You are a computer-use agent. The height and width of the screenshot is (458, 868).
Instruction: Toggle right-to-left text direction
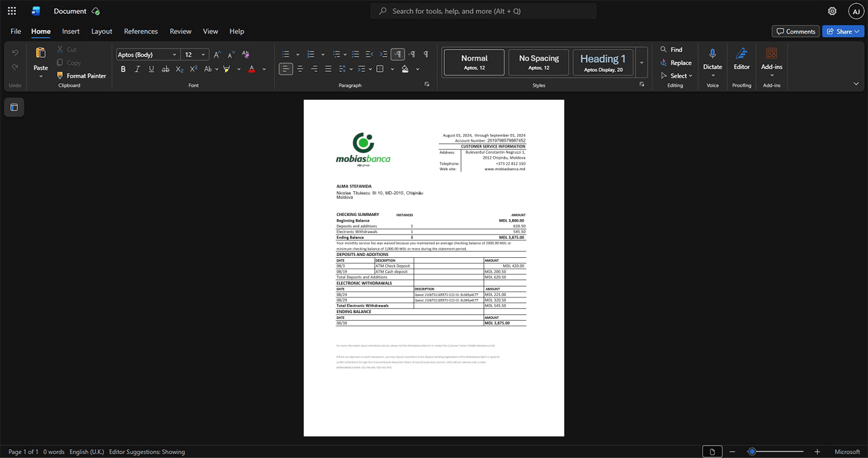pyautogui.click(x=412, y=55)
